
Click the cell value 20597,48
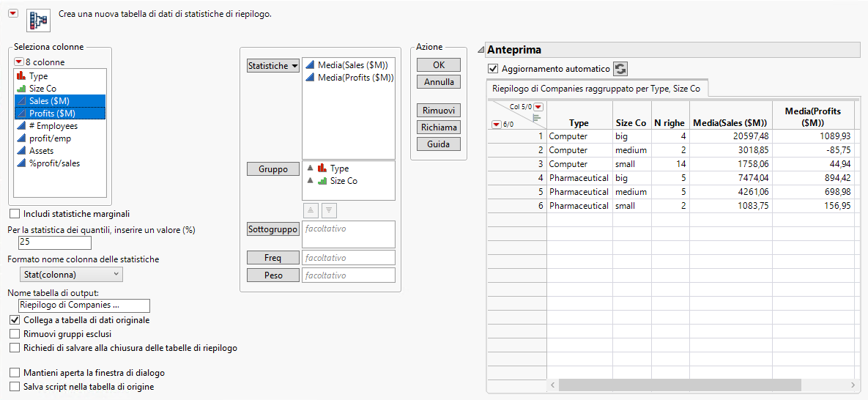tap(730, 136)
